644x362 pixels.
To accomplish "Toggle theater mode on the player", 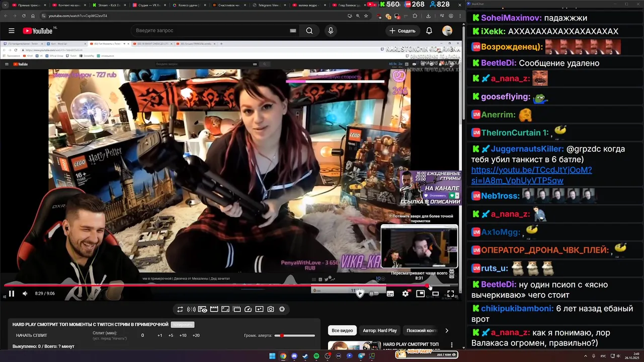I will click(435, 294).
